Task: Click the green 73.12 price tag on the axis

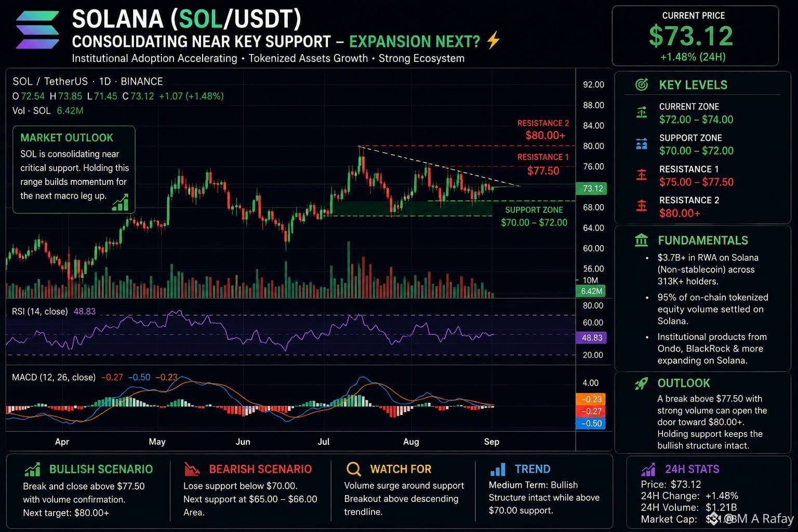Action: coord(592,189)
